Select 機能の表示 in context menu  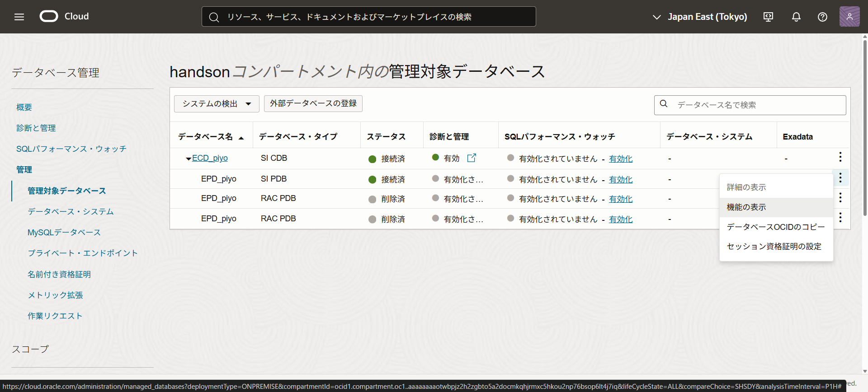[776, 207]
